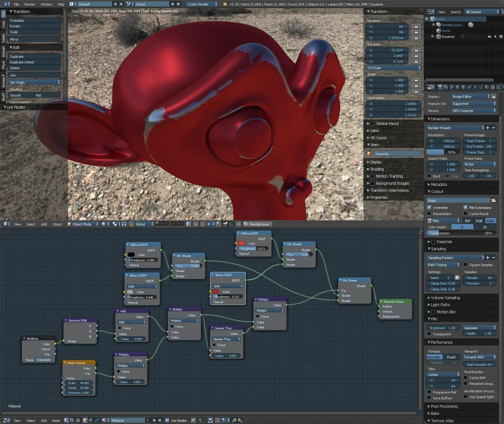This screenshot has width=504, height=424.
Task: Open the Render tab camera icon in Properties
Action: 440,87
